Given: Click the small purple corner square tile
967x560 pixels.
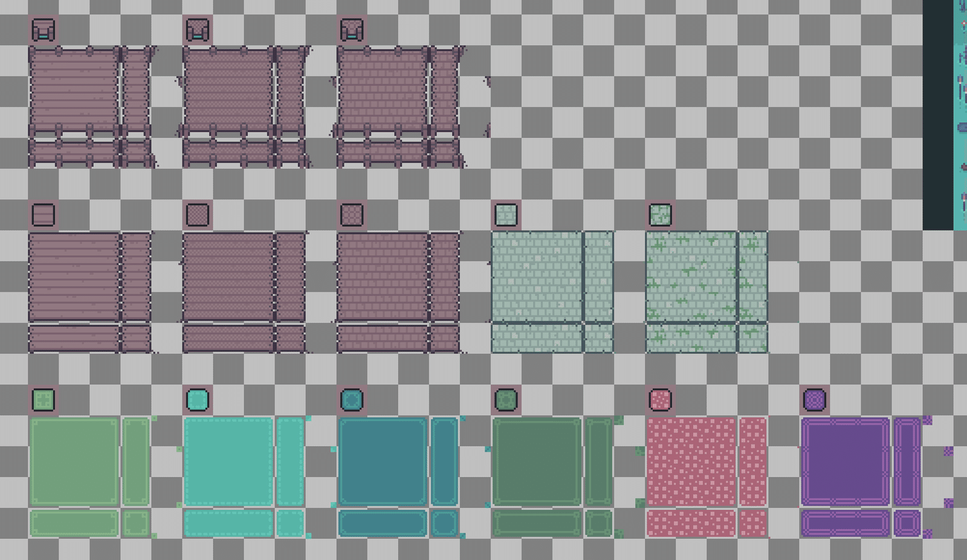Looking at the screenshot, I should click(x=907, y=523).
